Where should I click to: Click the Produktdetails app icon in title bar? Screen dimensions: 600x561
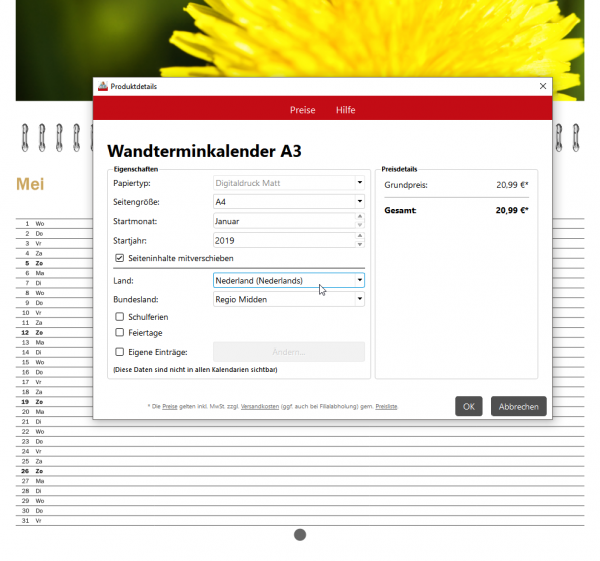[x=103, y=86]
